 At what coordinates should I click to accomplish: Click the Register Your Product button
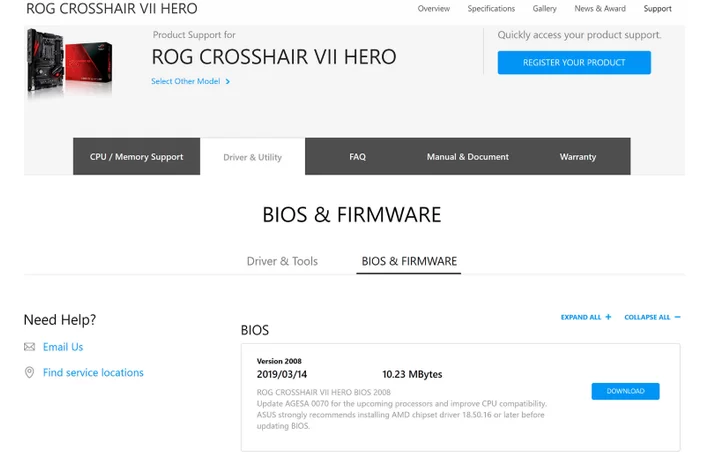click(x=574, y=63)
